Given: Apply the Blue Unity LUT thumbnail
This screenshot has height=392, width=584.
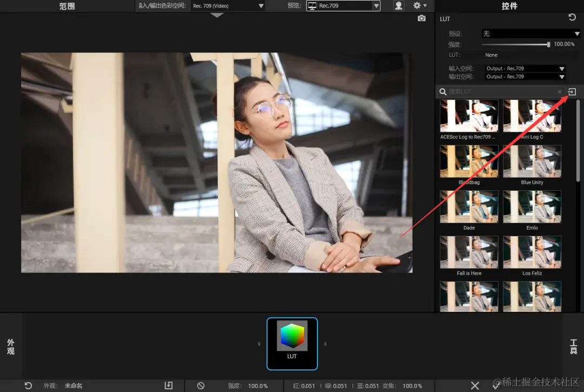Looking at the screenshot, I should [x=532, y=161].
